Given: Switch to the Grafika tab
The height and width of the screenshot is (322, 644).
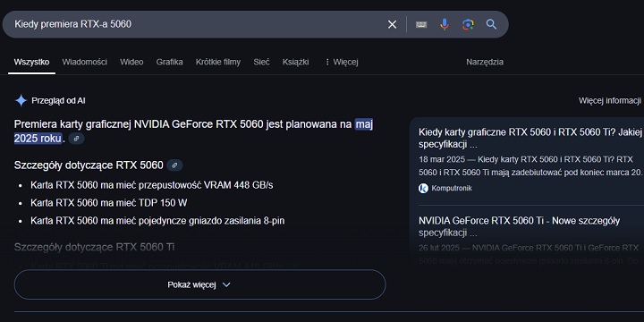Looking at the screenshot, I should 169,62.
